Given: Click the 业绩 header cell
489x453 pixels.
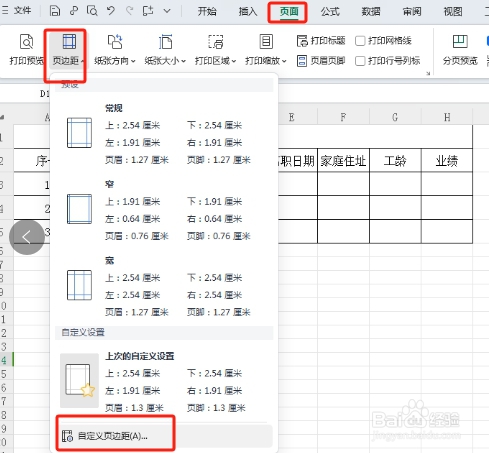Looking at the screenshot, I should (x=447, y=161).
